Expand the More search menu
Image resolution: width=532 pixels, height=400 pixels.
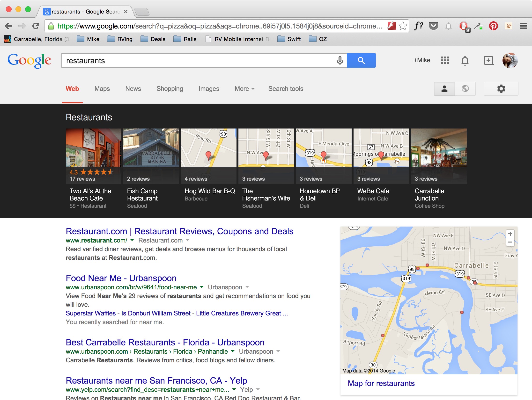point(245,89)
